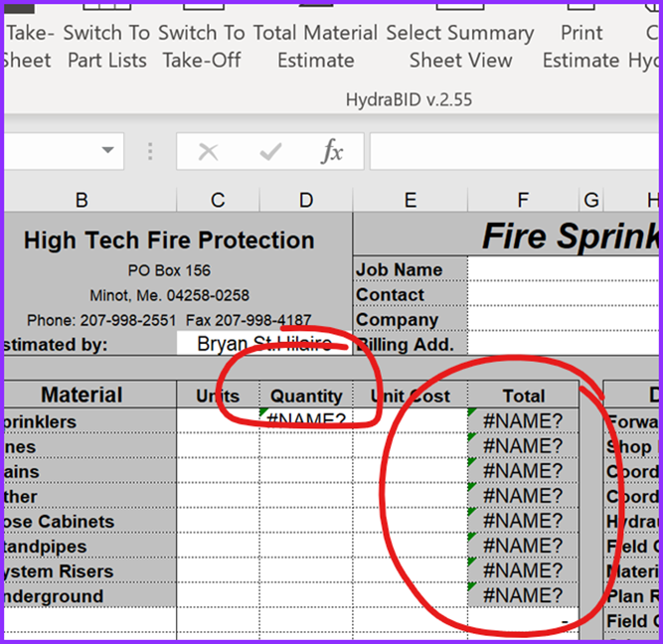Image resolution: width=663 pixels, height=644 pixels.
Task: Select the Estimated by name cell
Action: pyautogui.click(x=263, y=344)
